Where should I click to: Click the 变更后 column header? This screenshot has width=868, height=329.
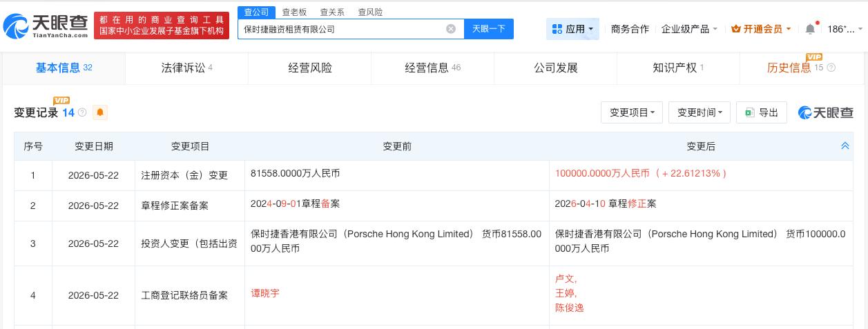coord(700,146)
